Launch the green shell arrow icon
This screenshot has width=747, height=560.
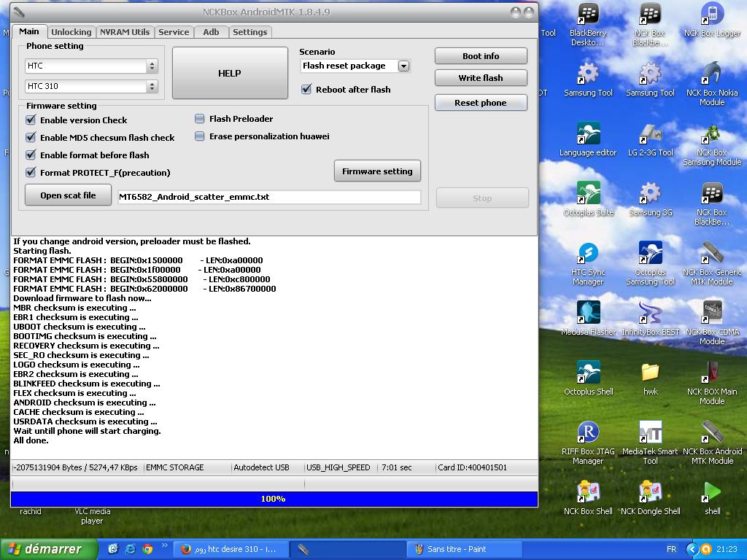tap(712, 498)
